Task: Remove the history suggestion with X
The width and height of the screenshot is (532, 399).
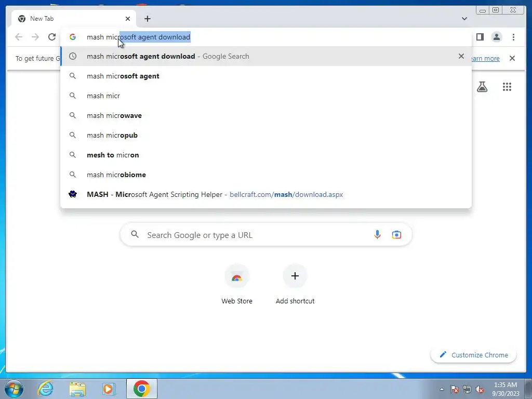Action: click(461, 56)
